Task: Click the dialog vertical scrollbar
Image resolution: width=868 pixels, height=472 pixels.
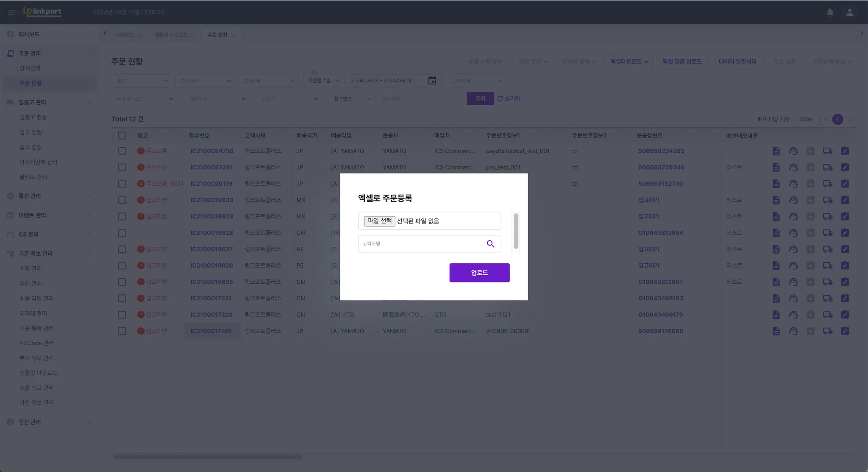Action: tap(516, 231)
